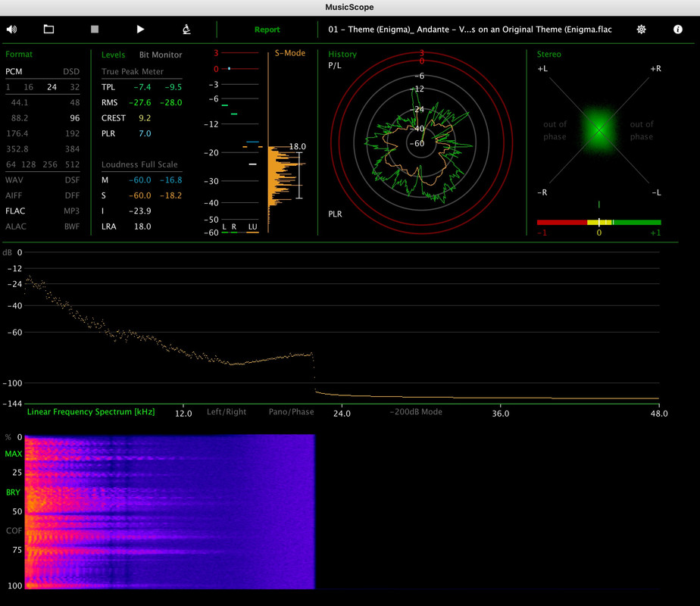
Task: Toggle the COF spectrogram option
Action: [14, 530]
